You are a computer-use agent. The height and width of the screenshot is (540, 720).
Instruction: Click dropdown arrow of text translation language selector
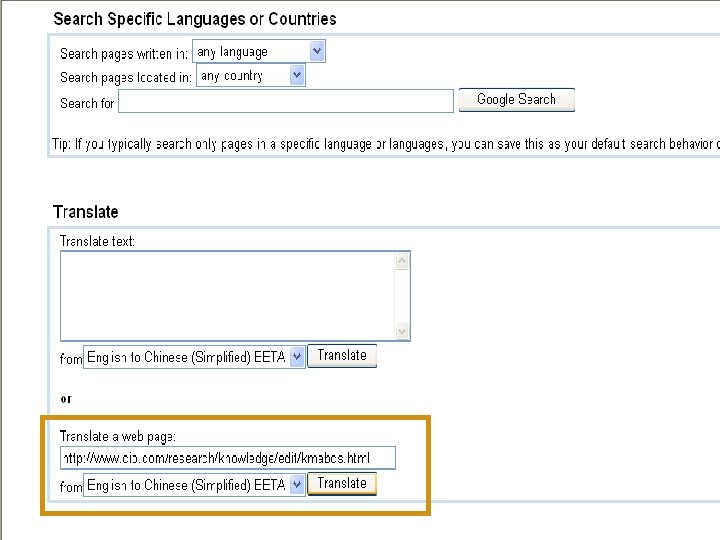(297, 357)
